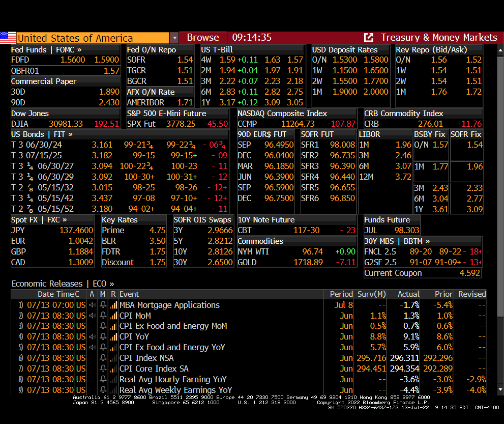
Task: Click the DJIA ticker label
Action: point(20,124)
